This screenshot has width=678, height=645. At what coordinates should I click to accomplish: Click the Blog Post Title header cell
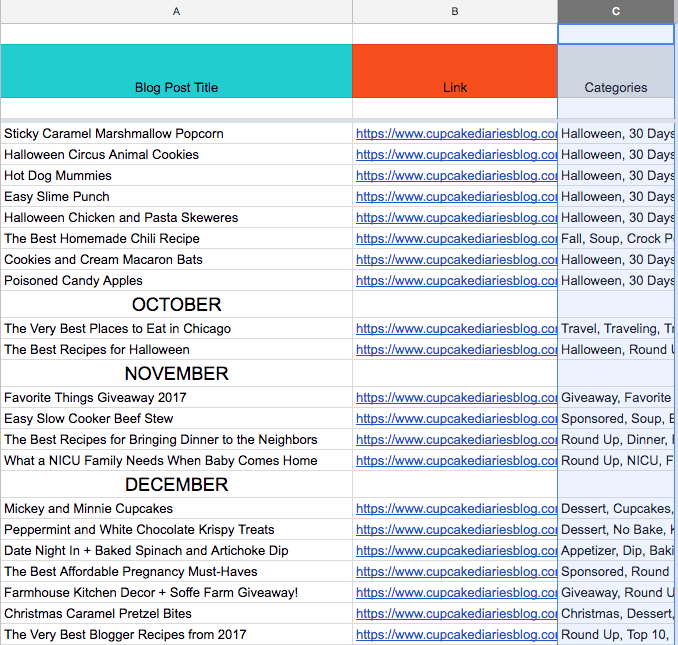(x=176, y=71)
